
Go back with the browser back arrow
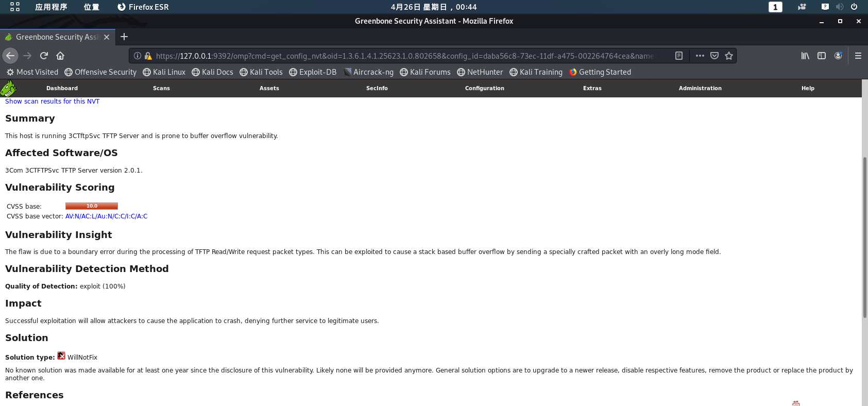(10, 56)
